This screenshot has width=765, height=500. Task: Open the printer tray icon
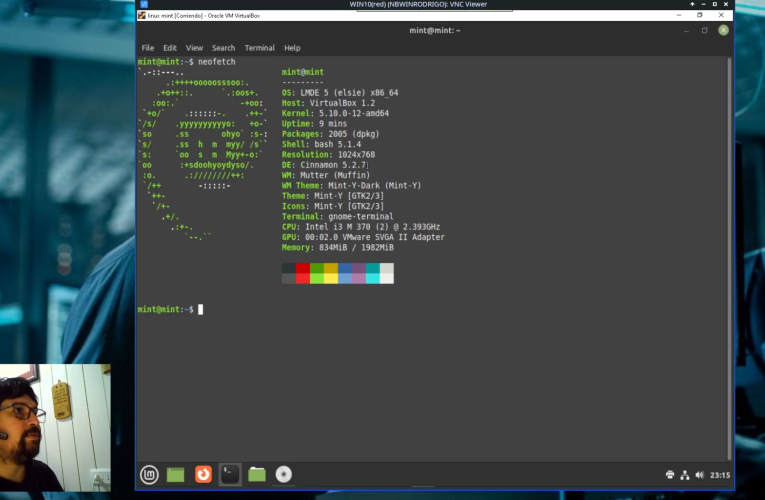(x=670, y=475)
